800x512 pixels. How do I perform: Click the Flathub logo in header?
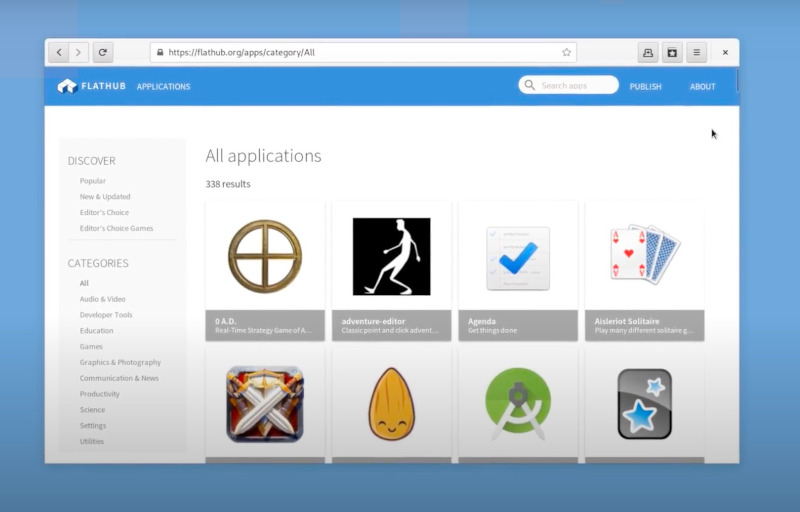point(92,86)
